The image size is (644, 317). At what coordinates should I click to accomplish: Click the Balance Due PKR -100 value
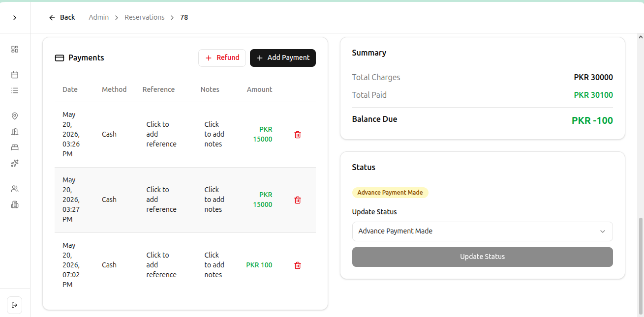592,120
